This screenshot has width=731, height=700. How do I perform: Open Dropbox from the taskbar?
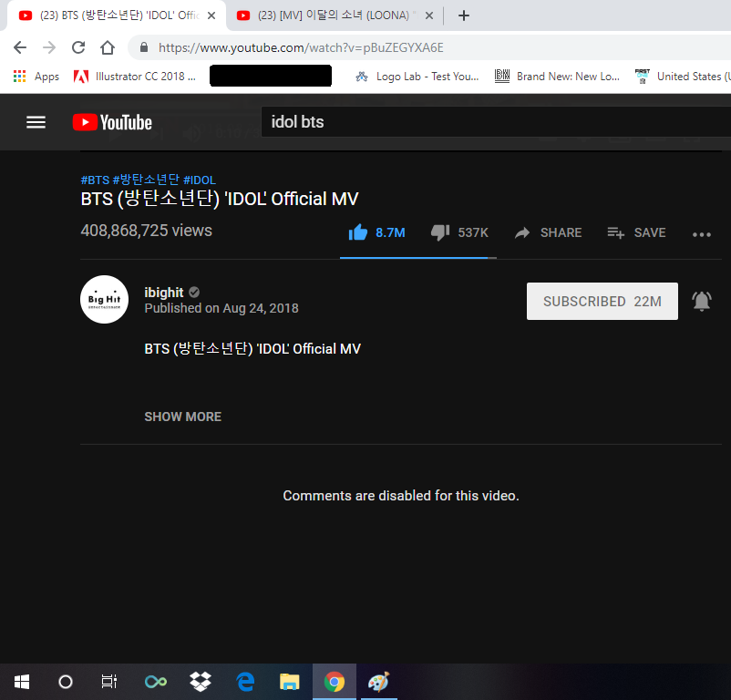click(201, 682)
